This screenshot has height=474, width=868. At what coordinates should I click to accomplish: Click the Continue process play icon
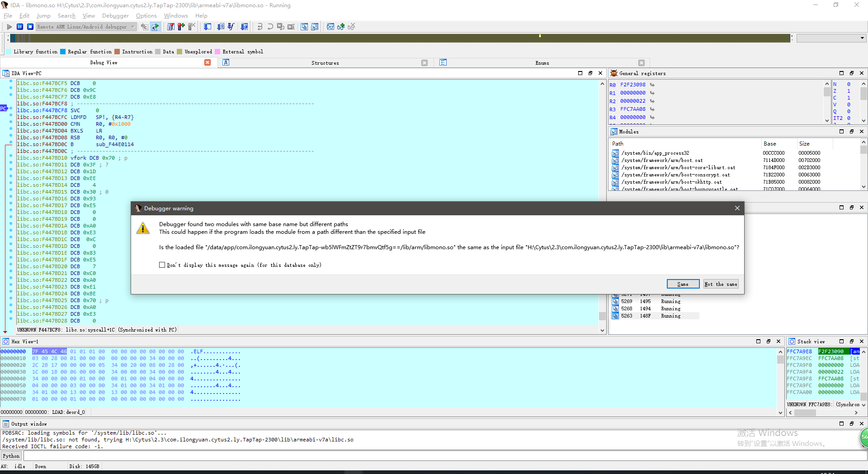(x=9, y=27)
